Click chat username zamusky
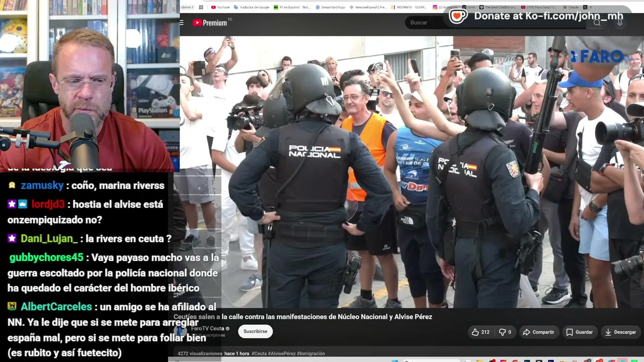Screen dimensions: 644x362 pyautogui.click(x=42, y=186)
